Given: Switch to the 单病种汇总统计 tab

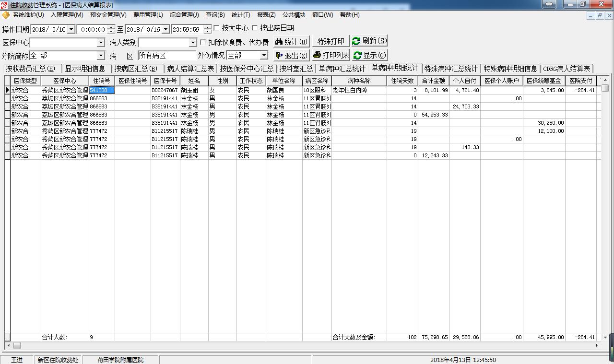Looking at the screenshot, I should (342, 69).
